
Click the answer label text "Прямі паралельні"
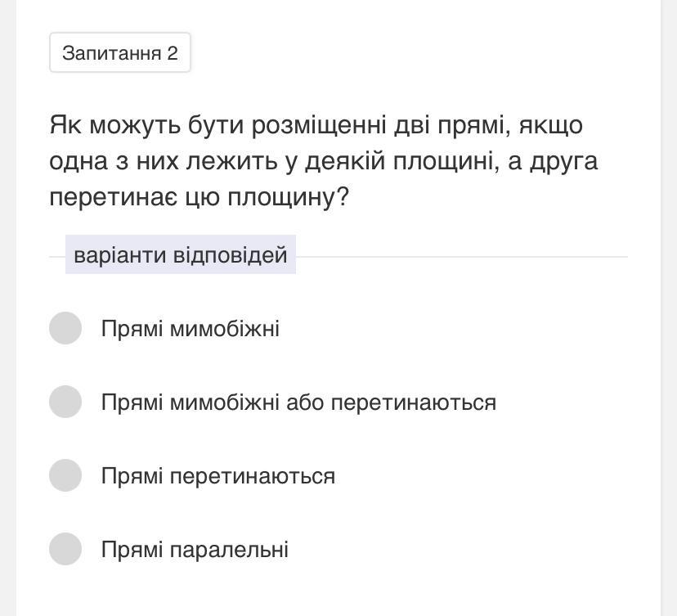pos(195,550)
